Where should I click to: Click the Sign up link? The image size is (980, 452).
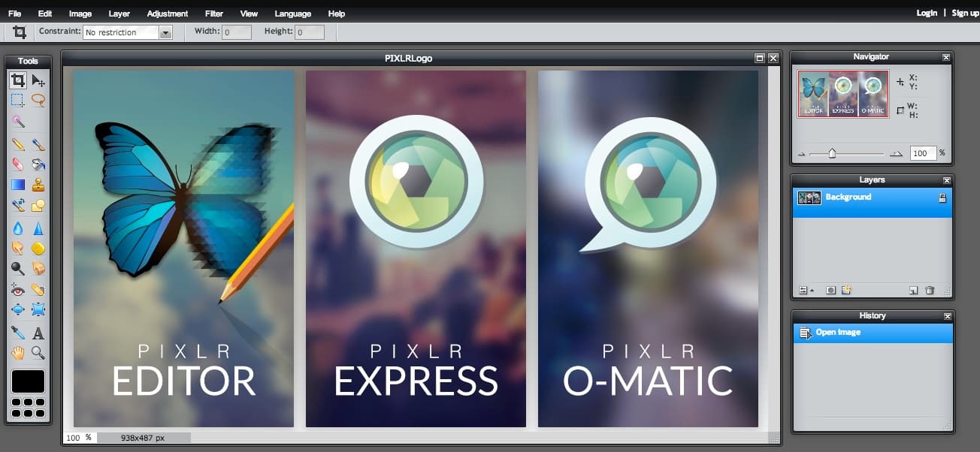(x=965, y=13)
